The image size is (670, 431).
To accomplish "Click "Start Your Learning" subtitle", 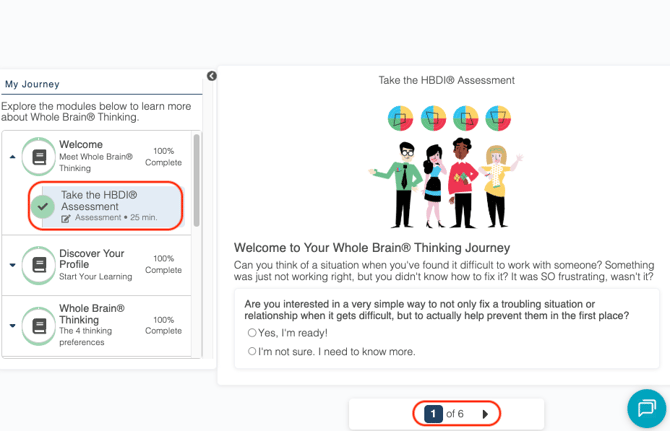I will [x=96, y=277].
